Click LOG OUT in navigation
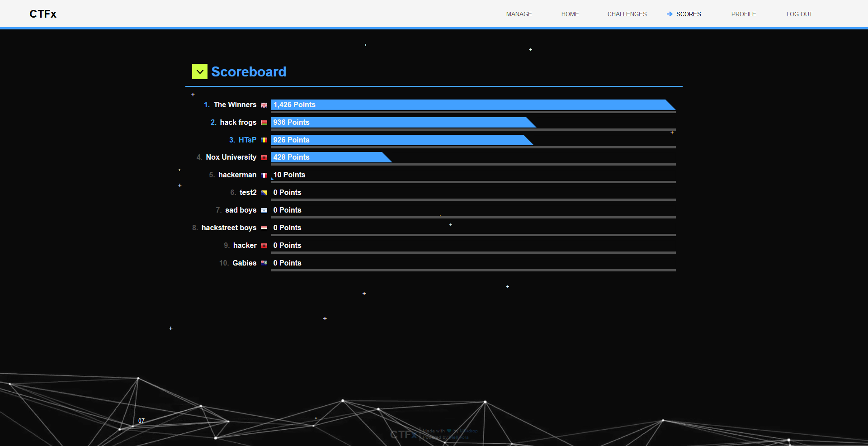The width and height of the screenshot is (868, 446). coord(799,14)
